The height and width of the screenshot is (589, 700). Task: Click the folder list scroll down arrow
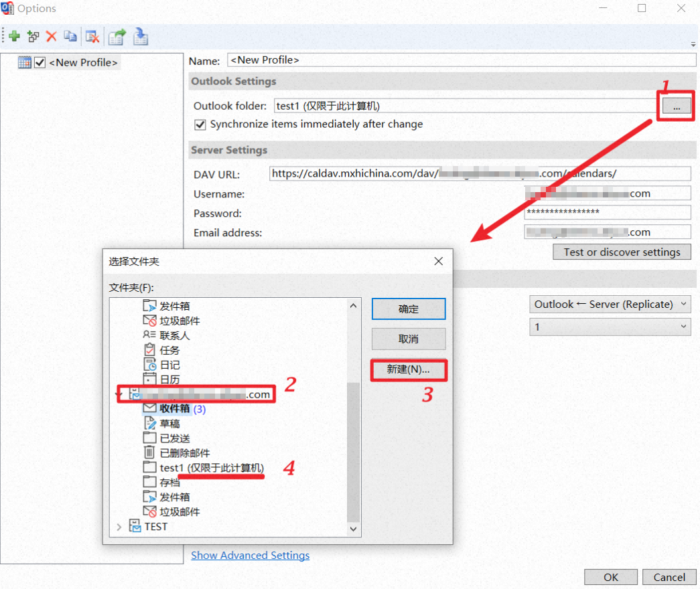[x=353, y=529]
